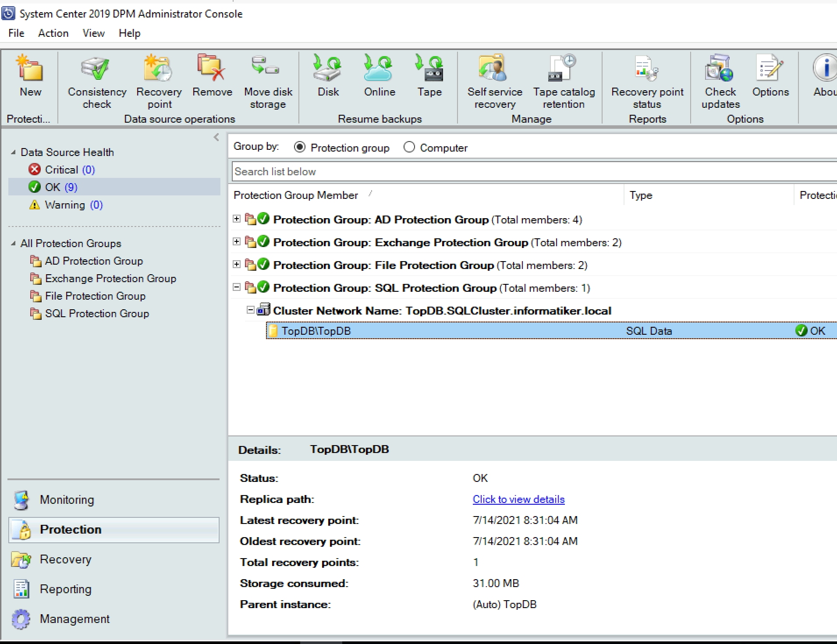Click the Latest recovery point timestamp value
Image resolution: width=837 pixels, height=644 pixels.
click(525, 520)
